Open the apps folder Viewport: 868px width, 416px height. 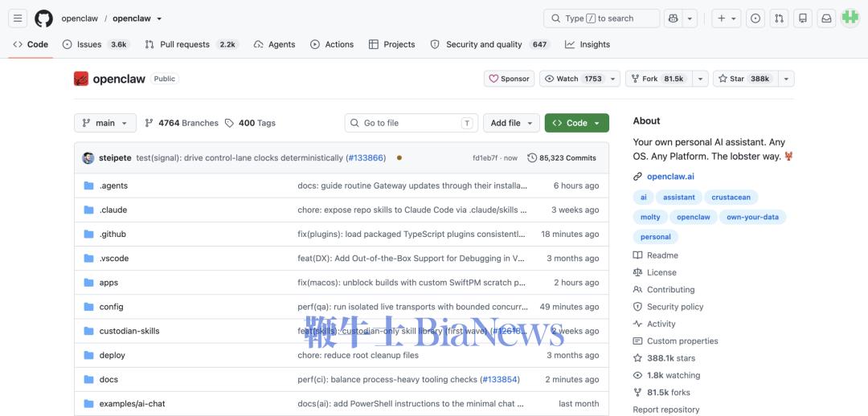[x=108, y=283]
